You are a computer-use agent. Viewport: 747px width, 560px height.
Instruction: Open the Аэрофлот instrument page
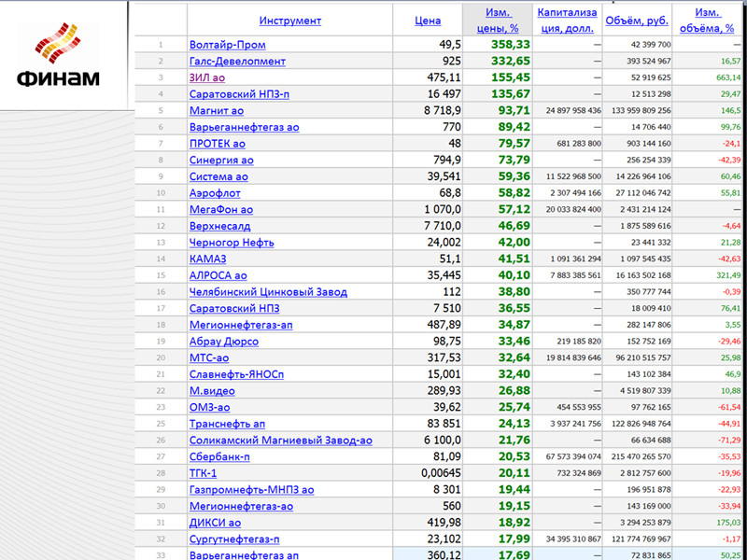click(215, 193)
